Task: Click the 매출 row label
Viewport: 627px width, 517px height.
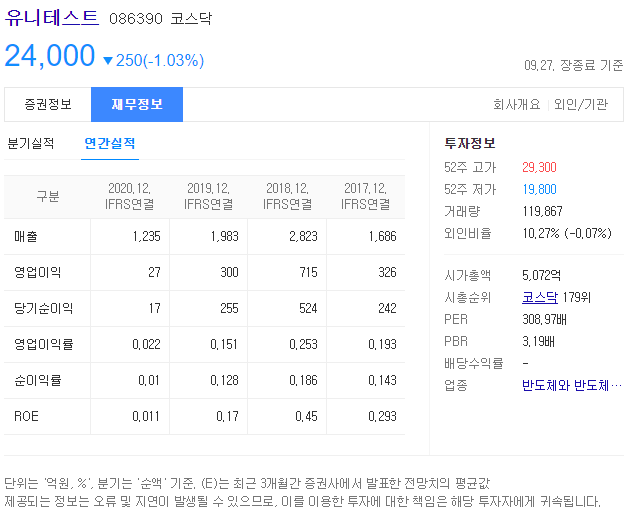Action: 26,236
